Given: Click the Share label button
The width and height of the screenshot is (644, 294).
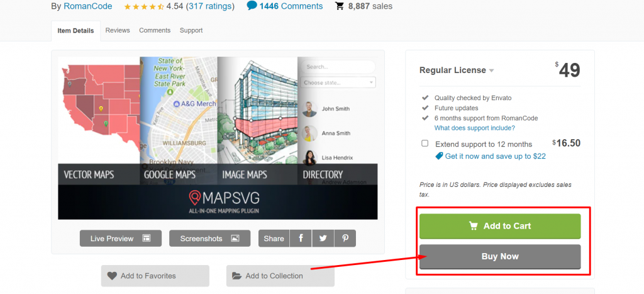Looking at the screenshot, I should point(274,239).
